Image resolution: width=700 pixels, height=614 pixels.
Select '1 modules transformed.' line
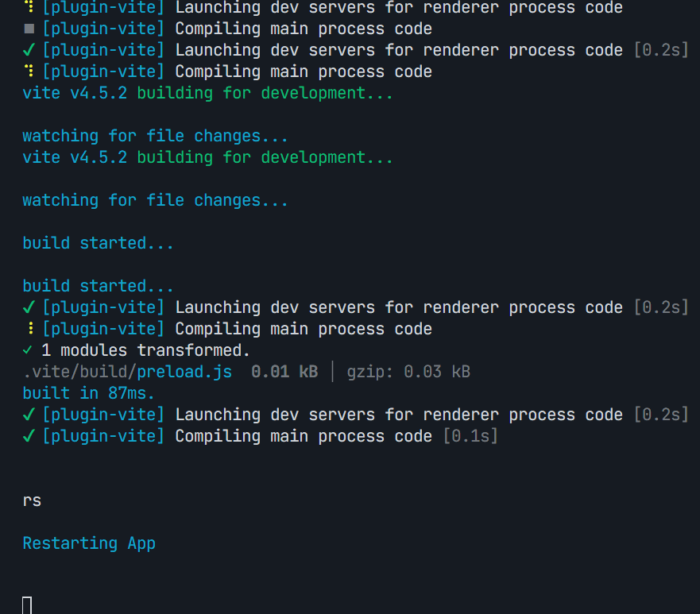point(136,350)
